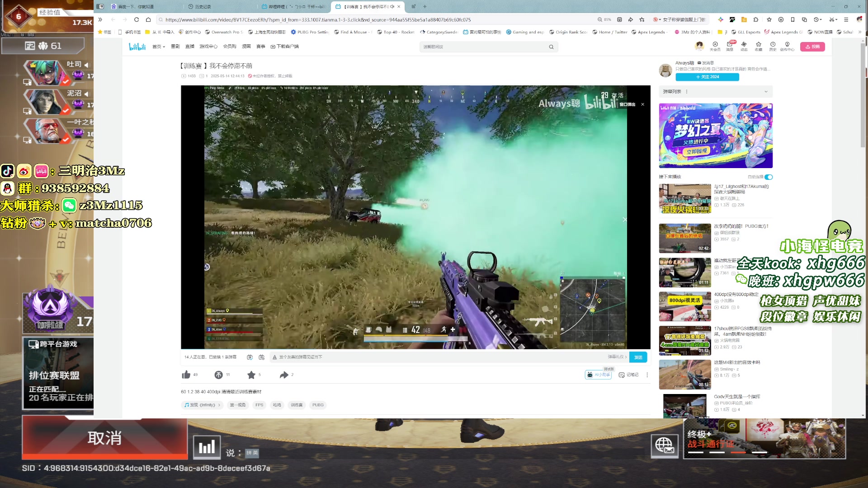The height and width of the screenshot is (488, 868).
Task: Click the danmaku text input field
Action: pyautogui.click(x=439, y=357)
